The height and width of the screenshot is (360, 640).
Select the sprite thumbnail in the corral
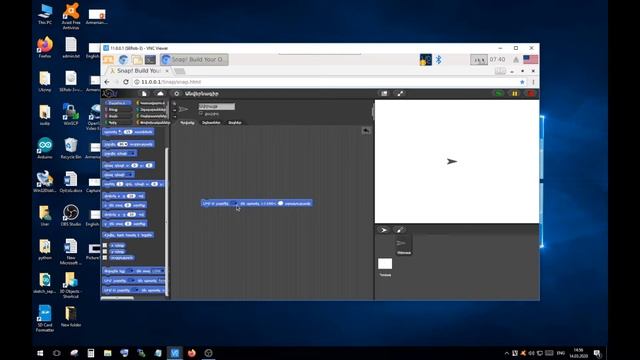[x=403, y=245]
